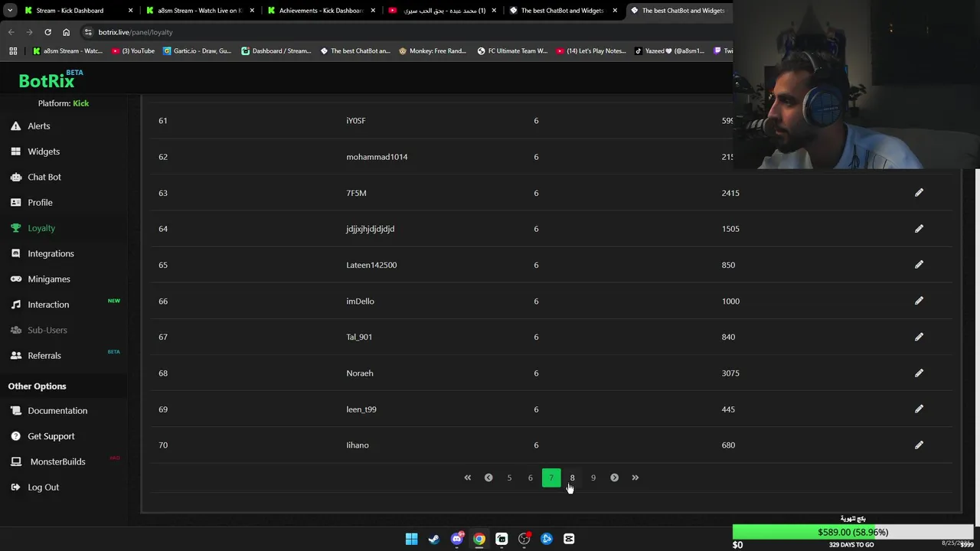Edit points for Lateen142500
Screen dimensions: 980x551
click(919, 265)
